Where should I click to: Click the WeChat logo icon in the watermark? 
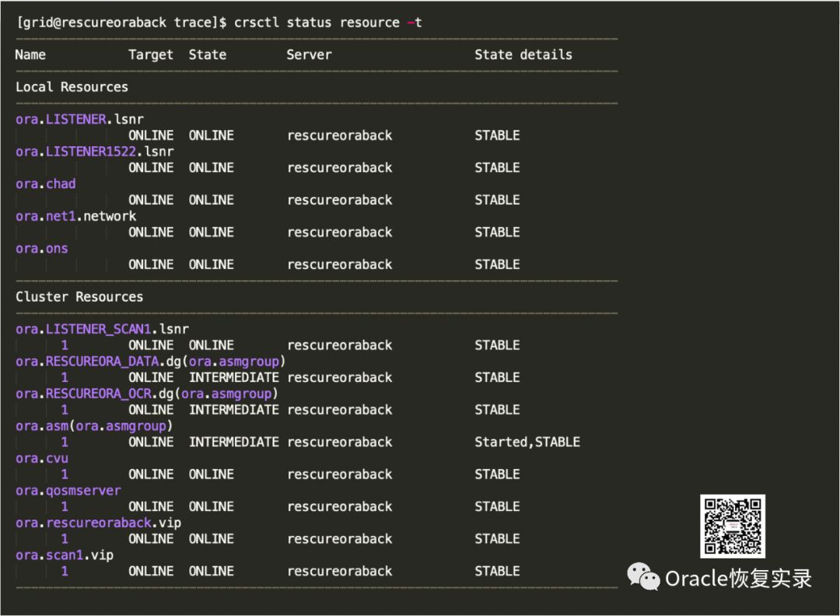coord(643,578)
